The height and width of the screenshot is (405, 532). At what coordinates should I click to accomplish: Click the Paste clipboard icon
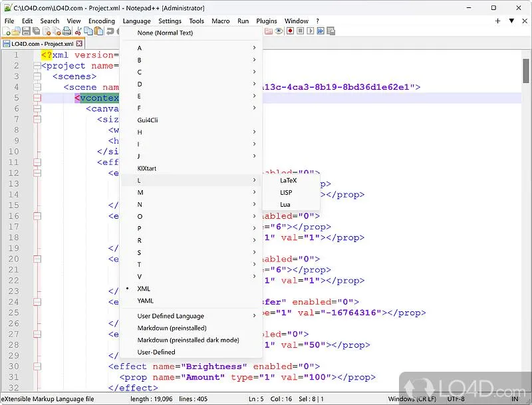coord(98,31)
